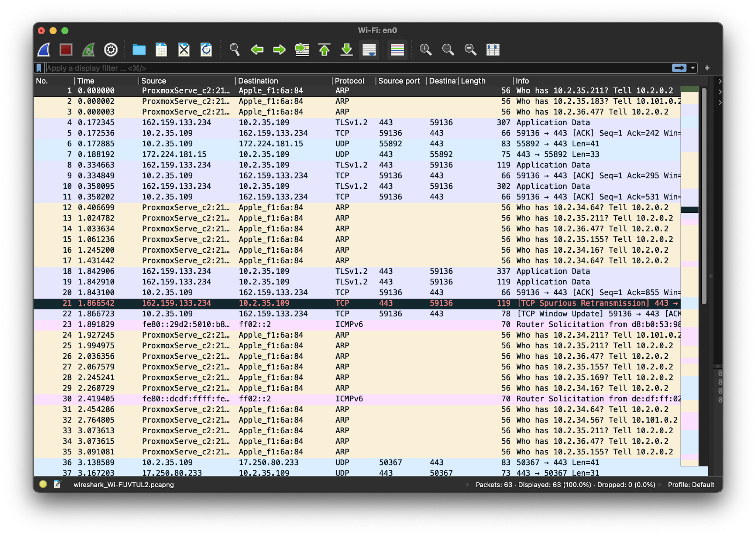Image resolution: width=756 pixels, height=536 pixels.
Task: Close this capture file
Action: [x=184, y=49]
